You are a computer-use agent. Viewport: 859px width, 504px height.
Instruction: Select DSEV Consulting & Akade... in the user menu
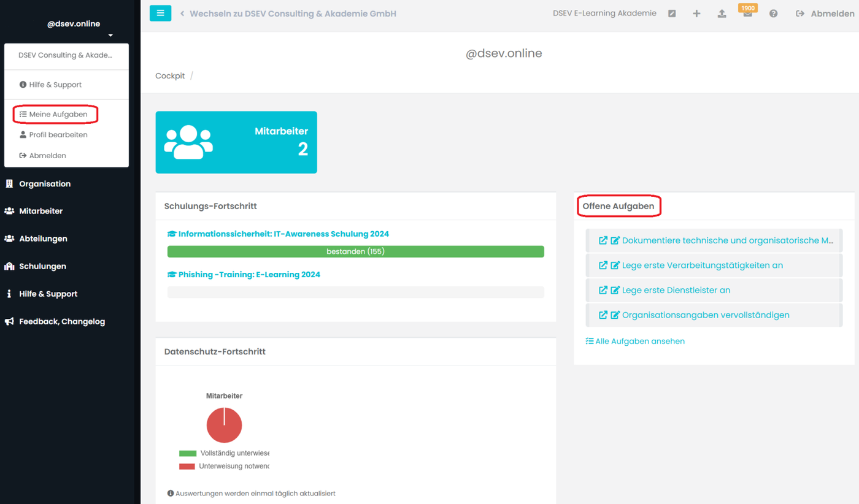point(66,55)
